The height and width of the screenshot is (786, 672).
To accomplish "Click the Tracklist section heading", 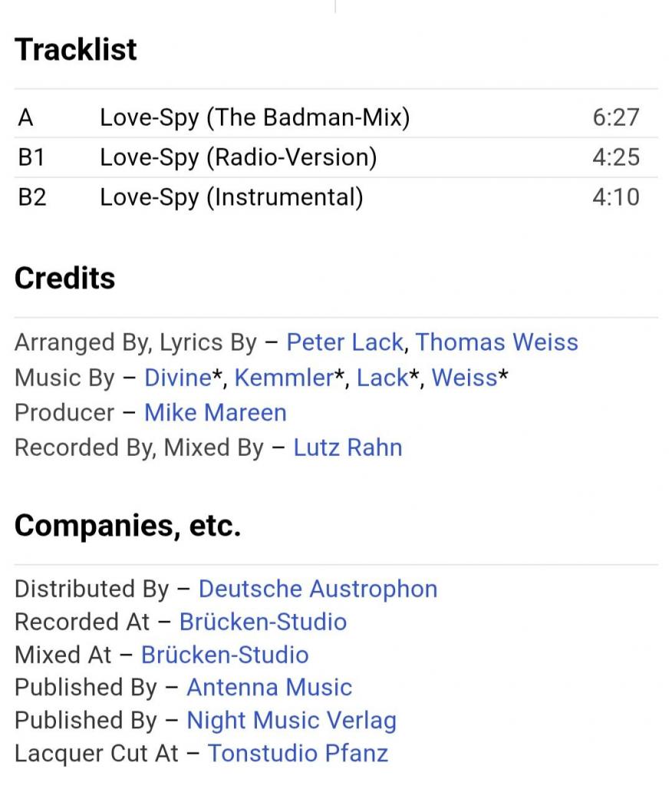I will pos(76,50).
